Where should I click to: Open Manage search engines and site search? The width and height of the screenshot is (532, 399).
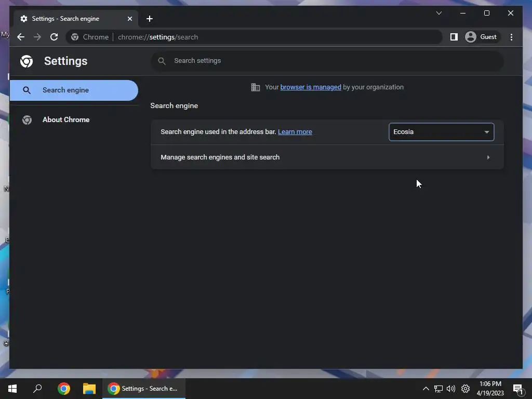[x=327, y=157]
